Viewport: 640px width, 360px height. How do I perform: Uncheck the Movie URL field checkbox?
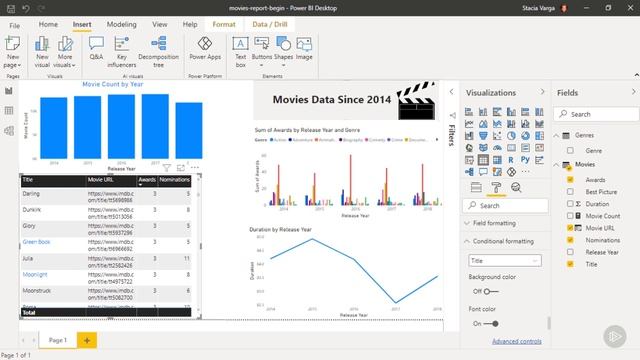pyautogui.click(x=570, y=228)
